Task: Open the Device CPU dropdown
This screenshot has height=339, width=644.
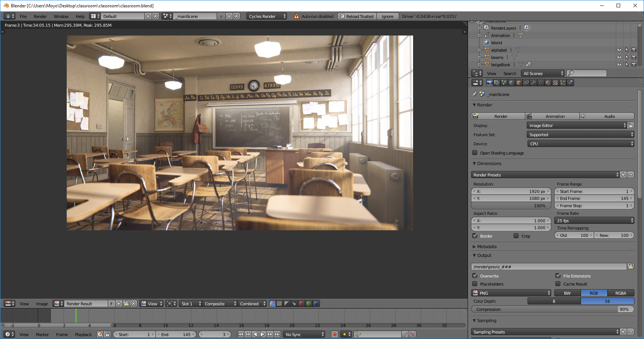Action: click(x=581, y=144)
